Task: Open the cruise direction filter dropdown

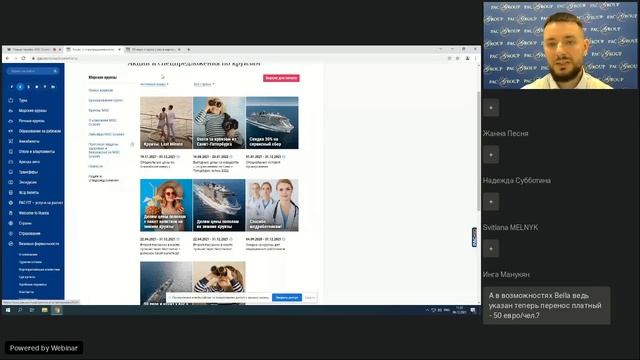Action: point(154,84)
